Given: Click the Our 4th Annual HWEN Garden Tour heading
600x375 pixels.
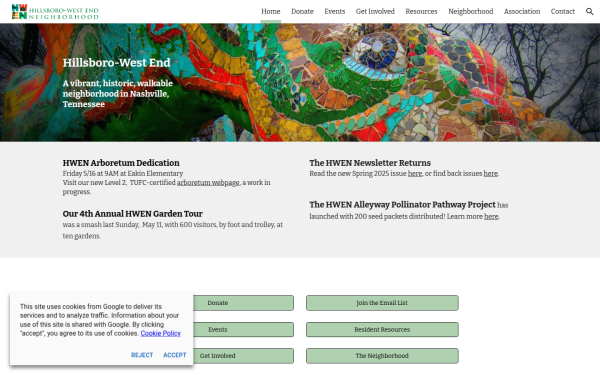Looking at the screenshot, I should point(132,214).
